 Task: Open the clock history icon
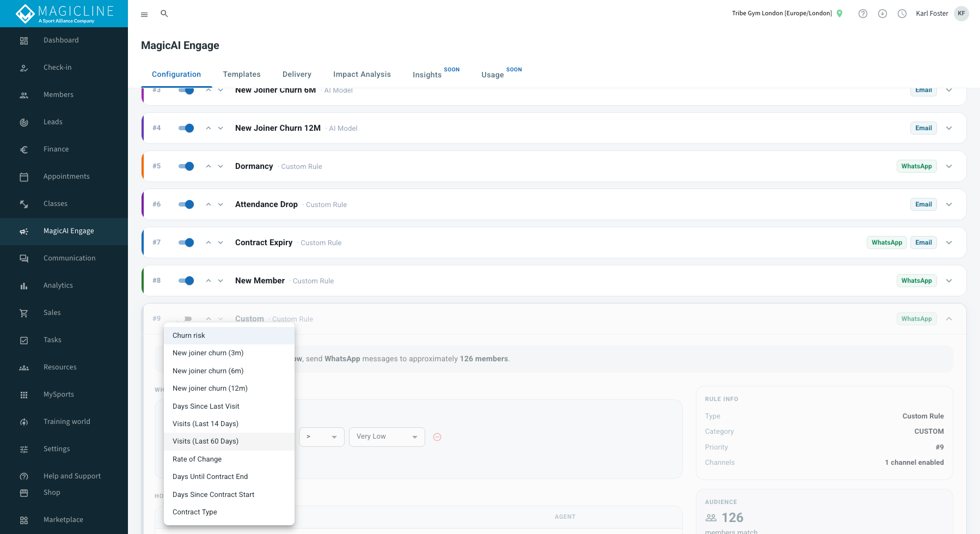tap(902, 14)
